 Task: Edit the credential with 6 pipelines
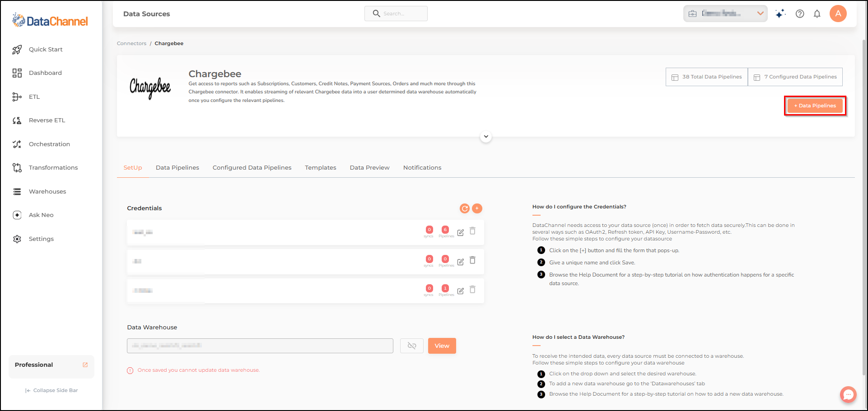click(x=461, y=233)
